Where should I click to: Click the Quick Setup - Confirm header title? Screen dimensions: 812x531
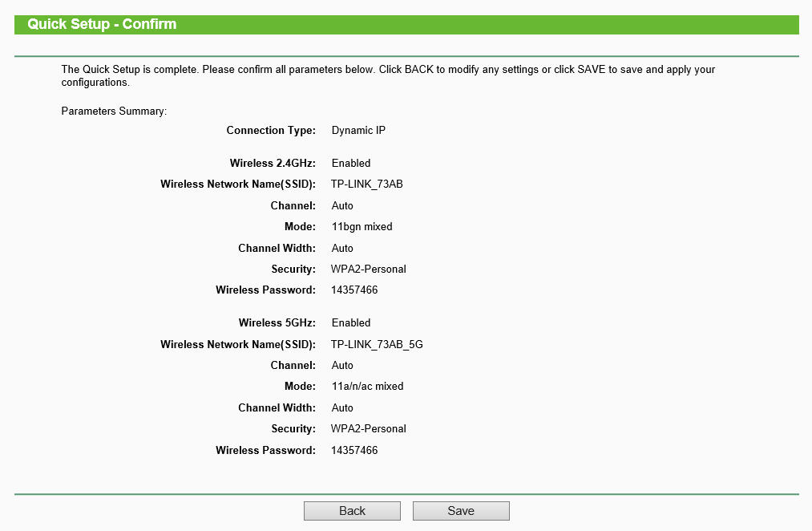coord(102,24)
